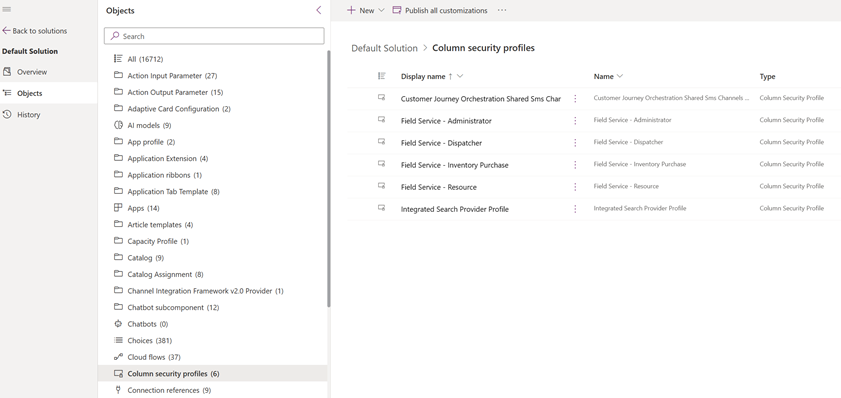Image resolution: width=841 pixels, height=398 pixels.
Task: Click Application ribbons folder icon
Action: pyautogui.click(x=119, y=174)
